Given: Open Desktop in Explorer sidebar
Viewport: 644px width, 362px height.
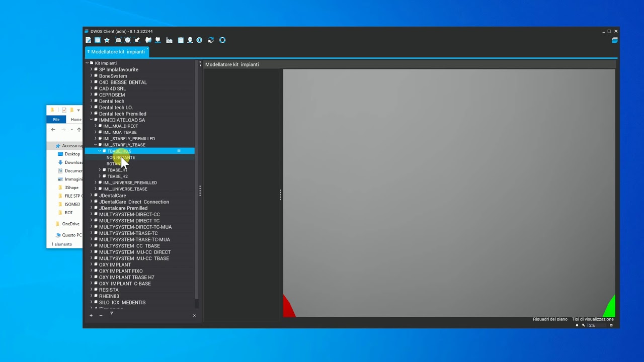Looking at the screenshot, I should coord(72,154).
